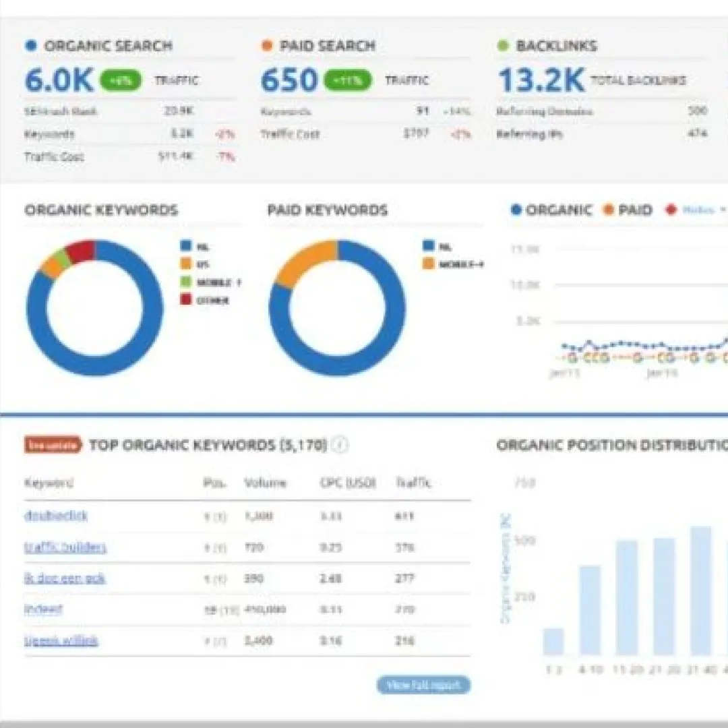Viewport: 728px width, 728px height.
Task: Click the +9% green badge under Organic Search
Action: tap(121, 80)
